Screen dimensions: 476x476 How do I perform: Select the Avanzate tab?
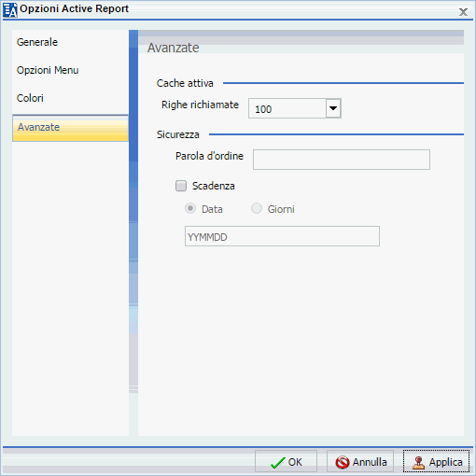[x=70, y=128]
